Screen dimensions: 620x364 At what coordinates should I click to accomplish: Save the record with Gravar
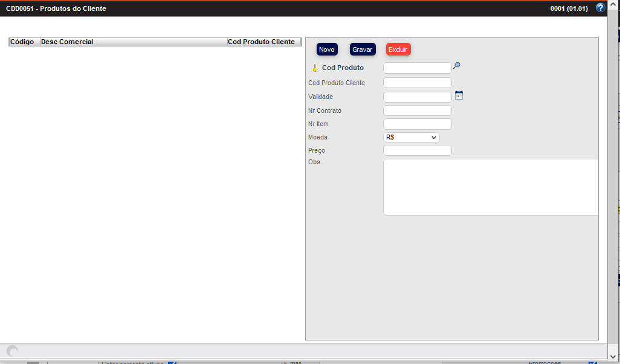click(363, 49)
